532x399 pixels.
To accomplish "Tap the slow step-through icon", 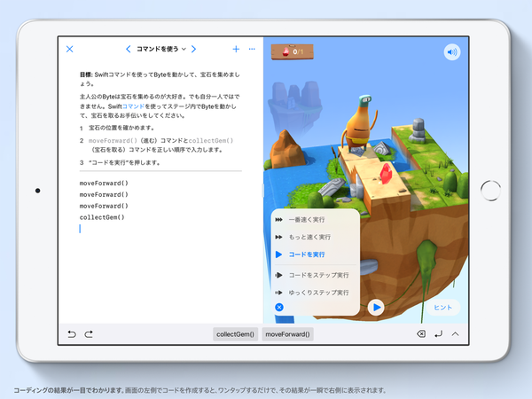I will 279,292.
